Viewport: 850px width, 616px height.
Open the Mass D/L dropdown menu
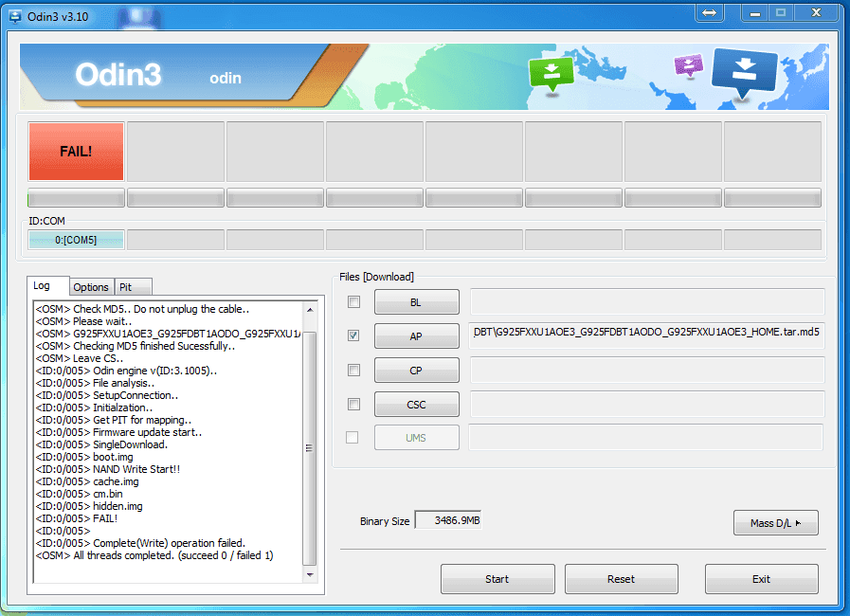[x=776, y=523]
